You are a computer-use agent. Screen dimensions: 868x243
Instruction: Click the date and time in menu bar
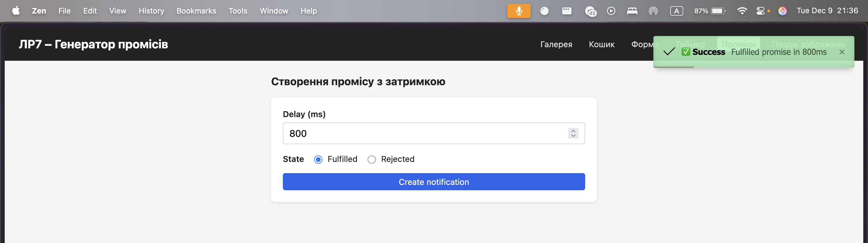click(x=827, y=11)
